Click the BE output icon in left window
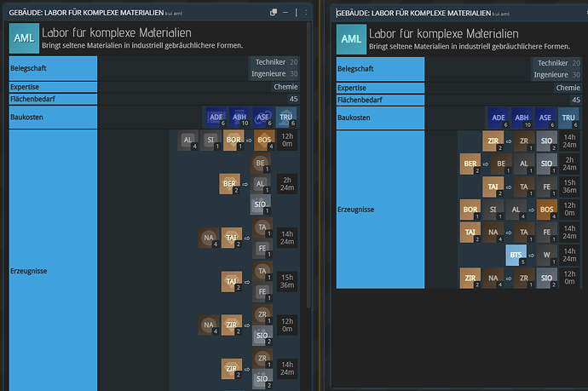This screenshot has height=391, width=588. click(261, 163)
